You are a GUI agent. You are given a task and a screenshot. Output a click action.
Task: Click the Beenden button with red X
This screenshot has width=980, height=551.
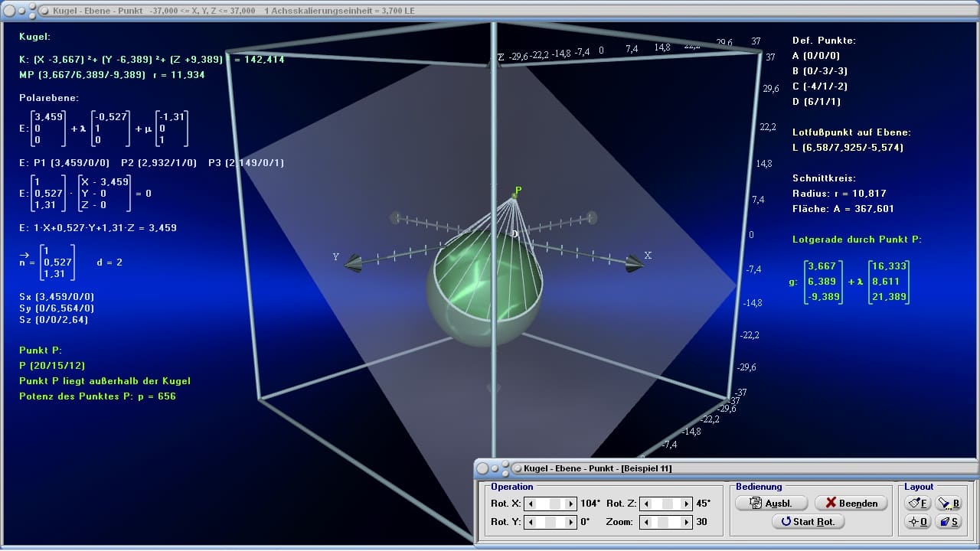[851, 503]
